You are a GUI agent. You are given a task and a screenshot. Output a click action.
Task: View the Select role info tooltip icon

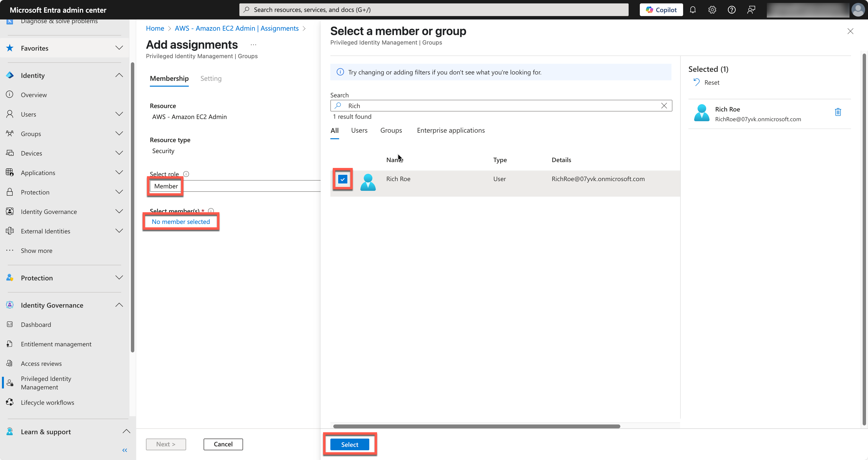[186, 174]
